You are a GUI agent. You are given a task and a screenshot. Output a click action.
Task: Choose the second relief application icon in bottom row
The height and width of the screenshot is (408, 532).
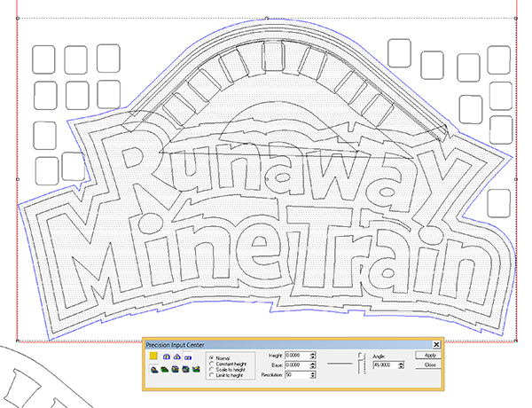tap(165, 369)
